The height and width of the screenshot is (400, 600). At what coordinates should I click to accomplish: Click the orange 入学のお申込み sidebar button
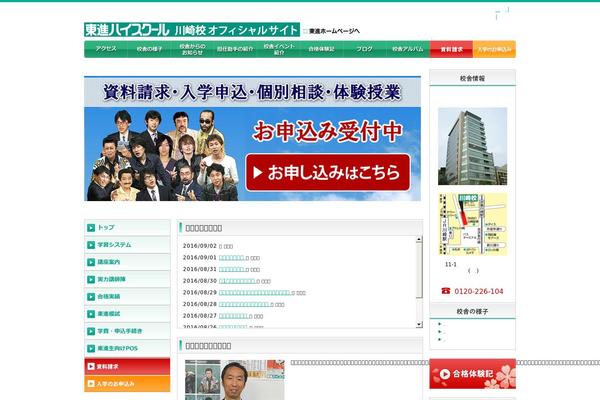click(127, 384)
